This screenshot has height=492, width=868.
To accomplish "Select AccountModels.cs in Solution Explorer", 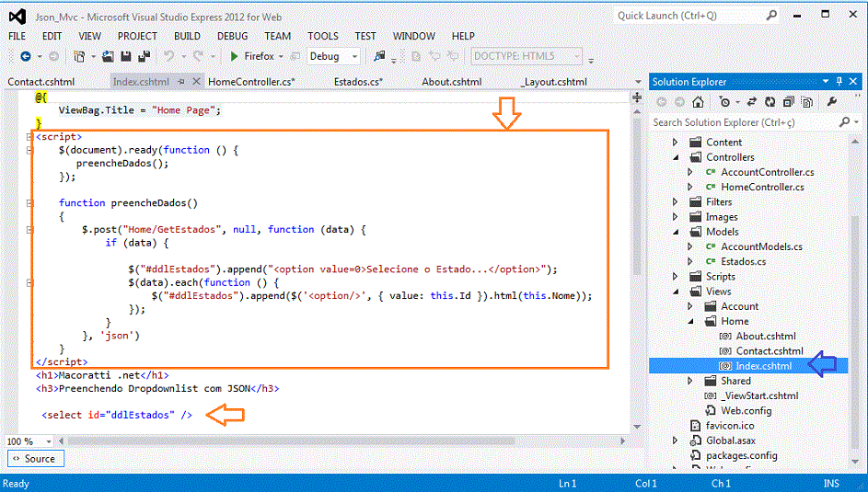I will tap(761, 246).
